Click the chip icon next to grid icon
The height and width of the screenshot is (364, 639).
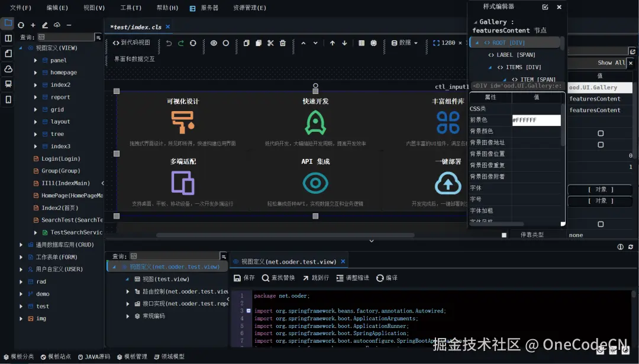click(x=374, y=43)
